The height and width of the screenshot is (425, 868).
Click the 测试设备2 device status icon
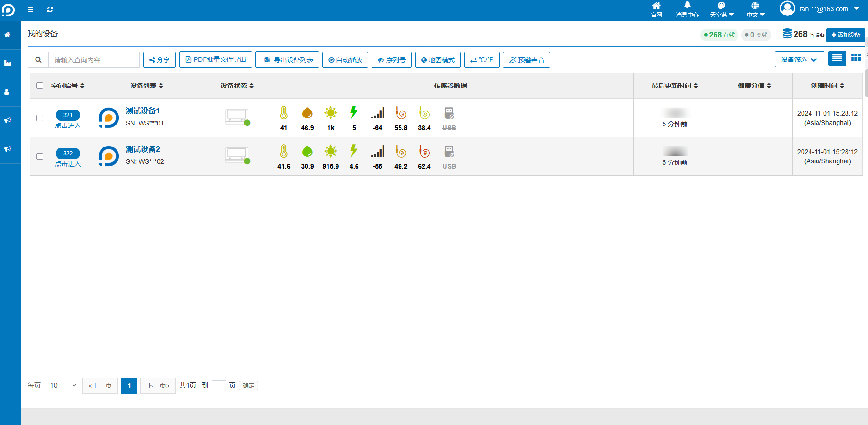(237, 156)
